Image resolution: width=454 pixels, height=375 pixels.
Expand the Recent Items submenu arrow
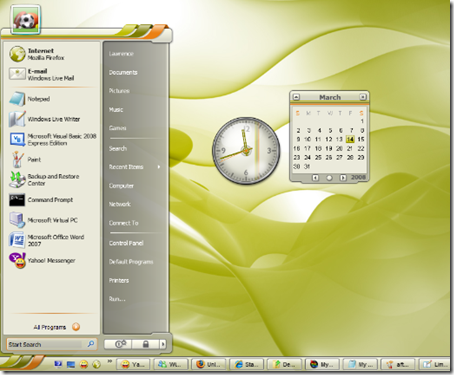tap(159, 167)
